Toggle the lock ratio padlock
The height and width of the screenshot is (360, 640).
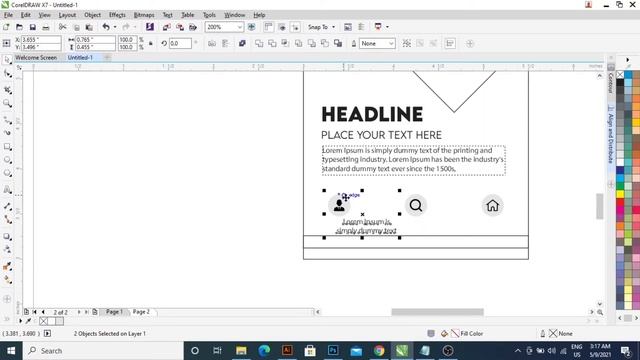click(x=151, y=43)
